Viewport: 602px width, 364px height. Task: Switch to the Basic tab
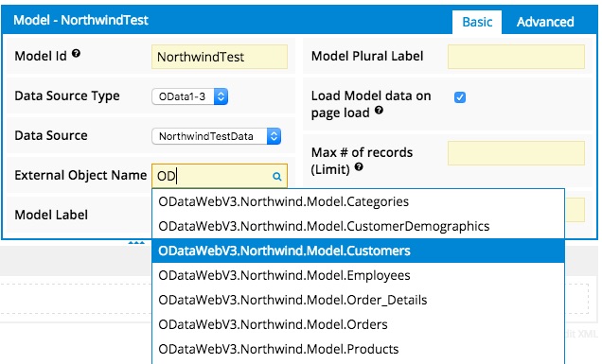pyautogui.click(x=477, y=22)
